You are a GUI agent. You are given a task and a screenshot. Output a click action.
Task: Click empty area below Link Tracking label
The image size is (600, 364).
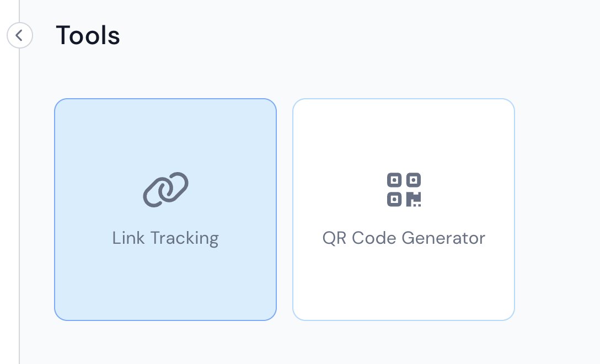[x=165, y=283]
